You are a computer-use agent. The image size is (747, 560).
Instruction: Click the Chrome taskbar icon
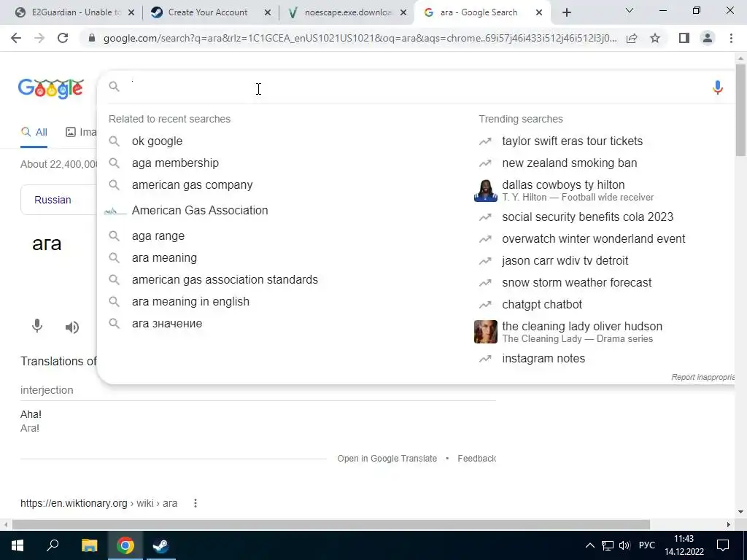pyautogui.click(x=125, y=545)
